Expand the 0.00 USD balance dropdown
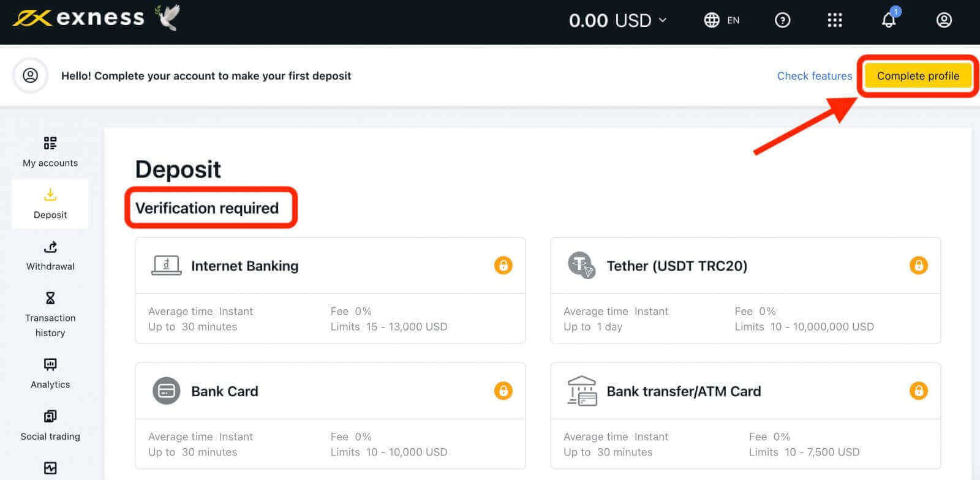This screenshot has width=980, height=480. (x=617, y=20)
